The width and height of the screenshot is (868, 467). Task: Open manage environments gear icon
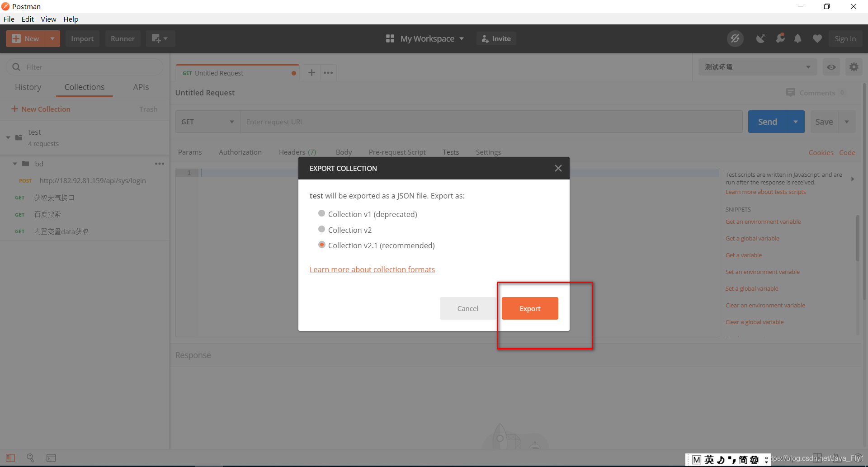(854, 67)
